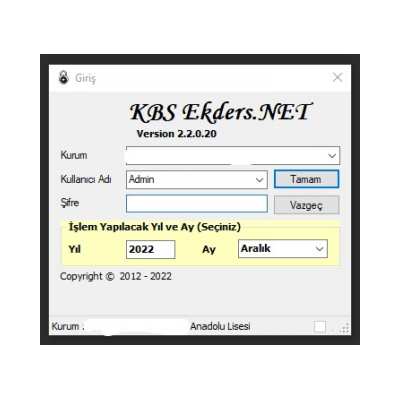Click the Version 2.2.0.20 label
Viewport: 400px width, 400px height.
point(176,134)
